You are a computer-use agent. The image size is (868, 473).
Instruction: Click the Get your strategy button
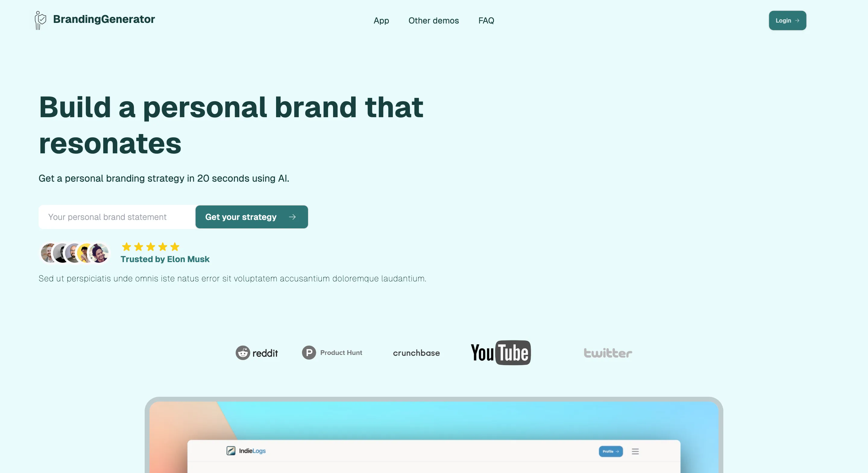251,217
